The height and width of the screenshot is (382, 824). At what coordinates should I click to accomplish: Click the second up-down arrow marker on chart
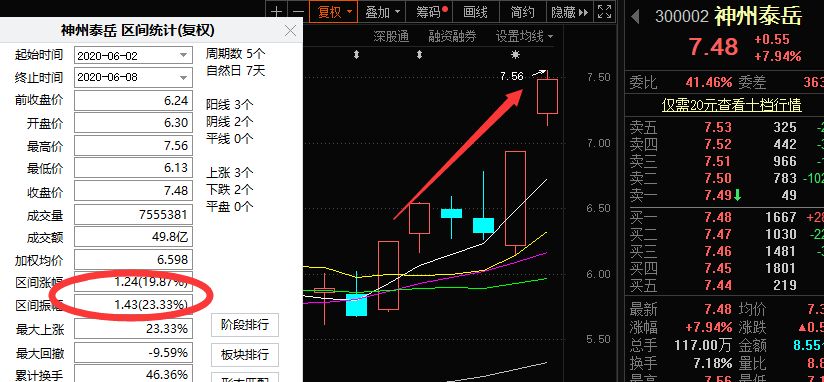click(x=419, y=54)
